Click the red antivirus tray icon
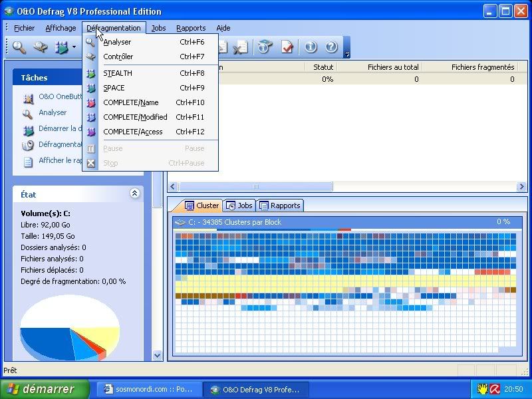 (495, 389)
